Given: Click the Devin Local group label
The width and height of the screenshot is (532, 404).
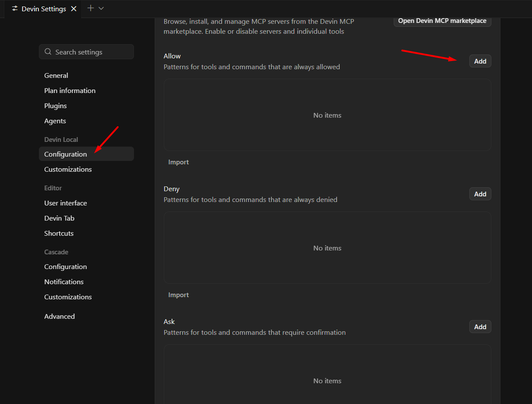Looking at the screenshot, I should click(x=61, y=140).
